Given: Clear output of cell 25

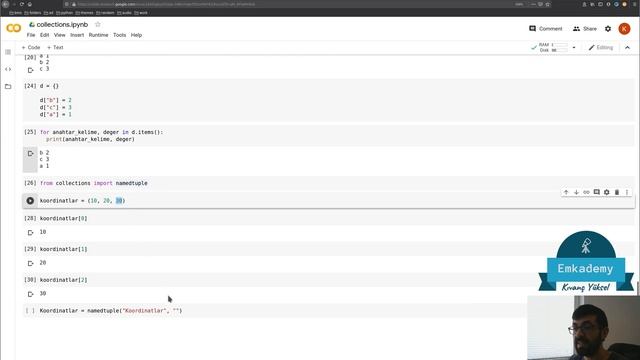Looking at the screenshot, I should click(30, 153).
